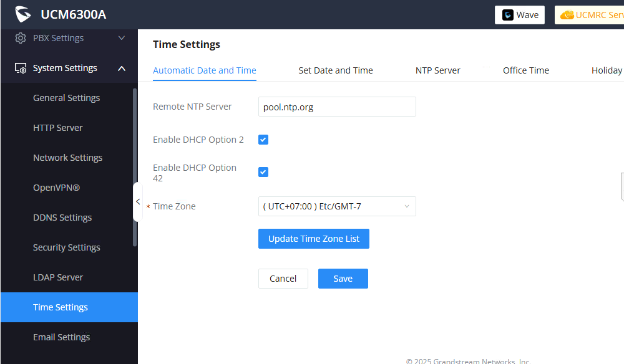View the Office Time tab
Image resolution: width=624 pixels, height=364 pixels.
pos(525,70)
